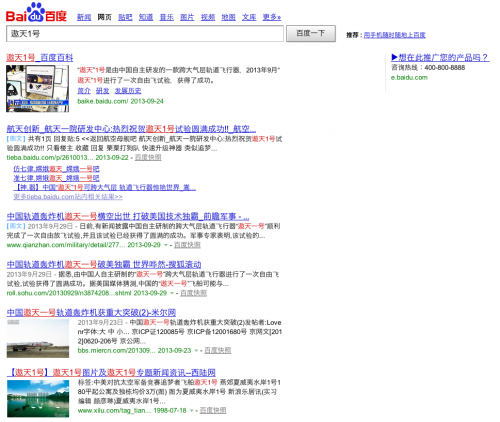Open the 西陆网 遨天1号 result title

[x=111, y=373]
